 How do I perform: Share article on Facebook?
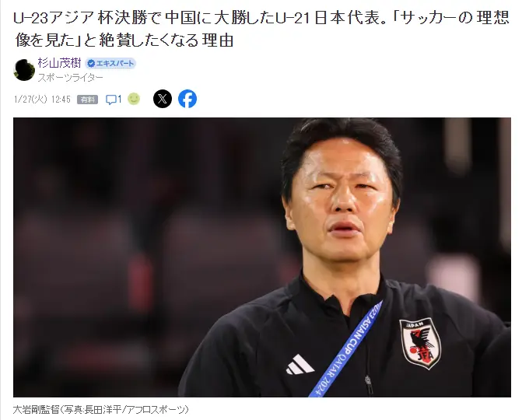[x=187, y=99]
